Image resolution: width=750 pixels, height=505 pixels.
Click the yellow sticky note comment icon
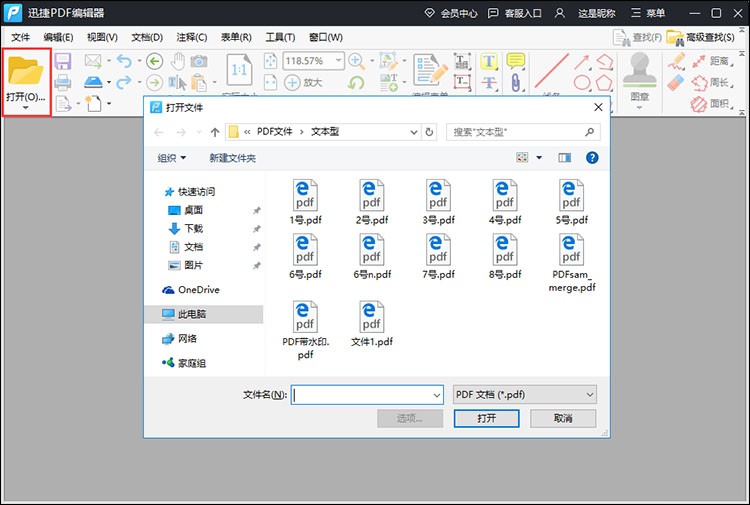[516, 62]
